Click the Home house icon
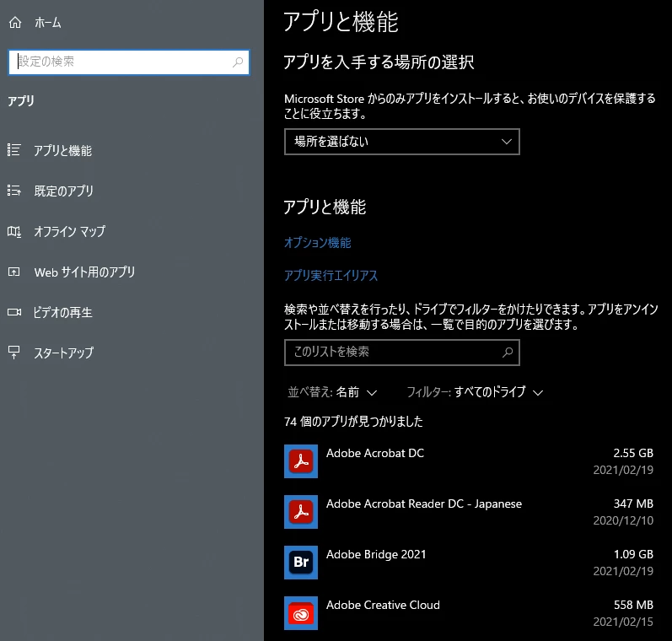This screenshot has height=641, width=672. (x=15, y=22)
